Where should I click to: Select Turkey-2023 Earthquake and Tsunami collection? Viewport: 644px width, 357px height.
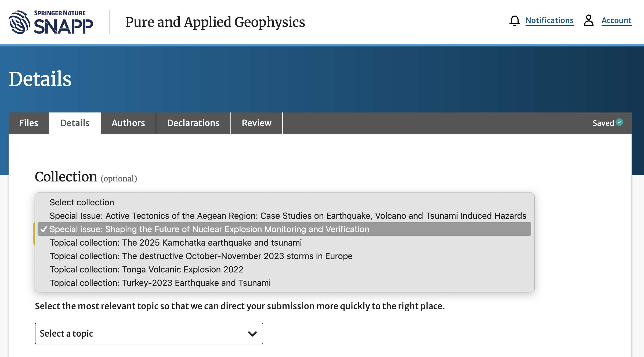160,283
